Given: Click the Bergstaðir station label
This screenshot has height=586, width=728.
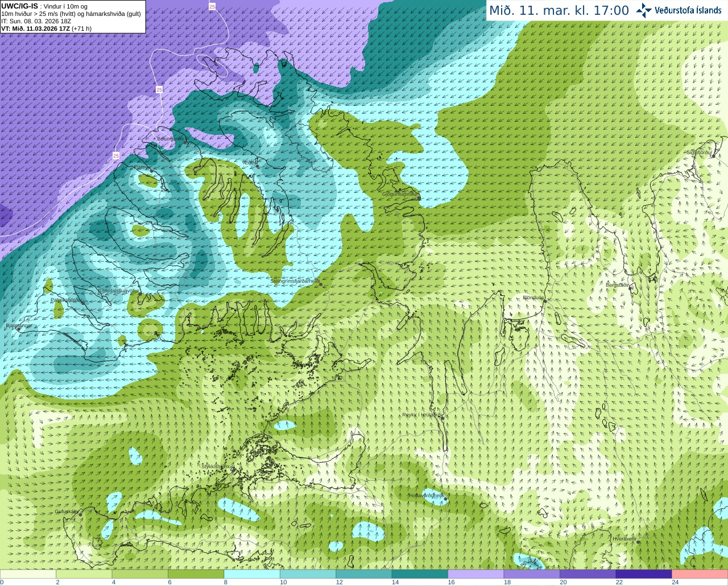Looking at the screenshot, I should click(x=617, y=285).
